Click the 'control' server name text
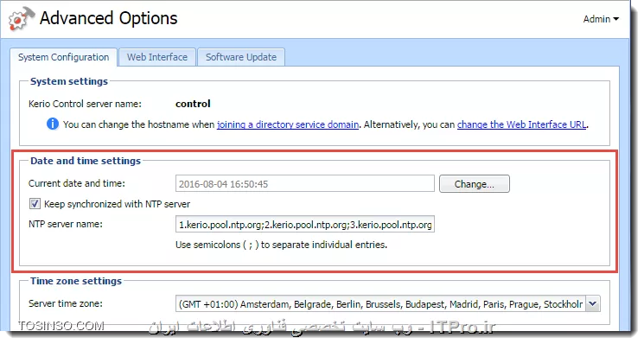The width and height of the screenshot is (644, 344). coord(193,104)
